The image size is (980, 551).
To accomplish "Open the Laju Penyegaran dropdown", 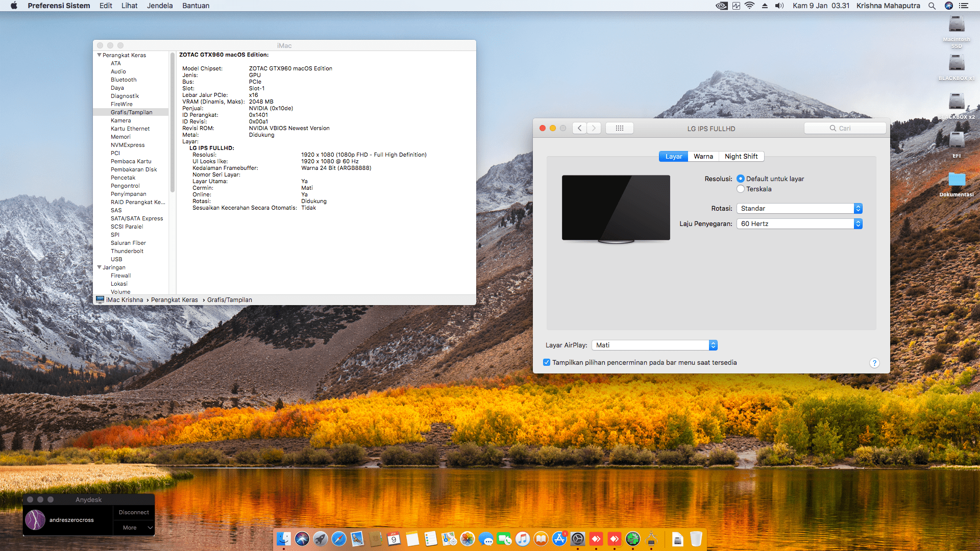I will [799, 223].
